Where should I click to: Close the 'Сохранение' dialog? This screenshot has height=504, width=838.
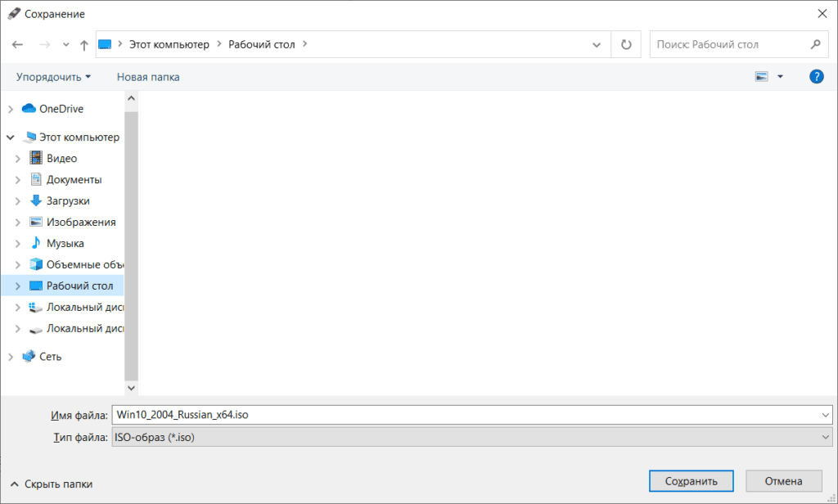coord(822,14)
